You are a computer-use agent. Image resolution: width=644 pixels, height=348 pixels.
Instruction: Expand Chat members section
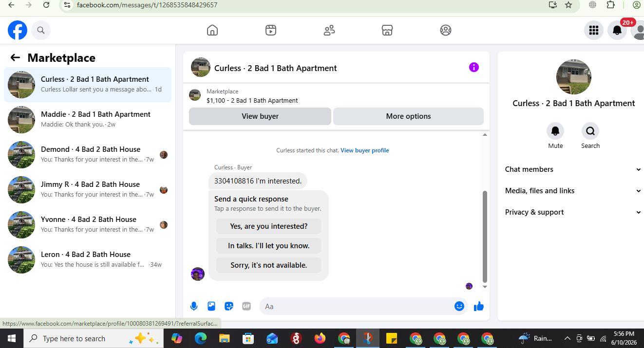click(x=573, y=169)
